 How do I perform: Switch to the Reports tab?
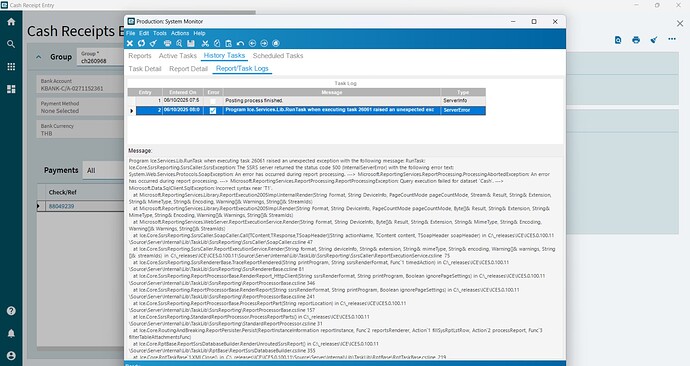(140, 56)
